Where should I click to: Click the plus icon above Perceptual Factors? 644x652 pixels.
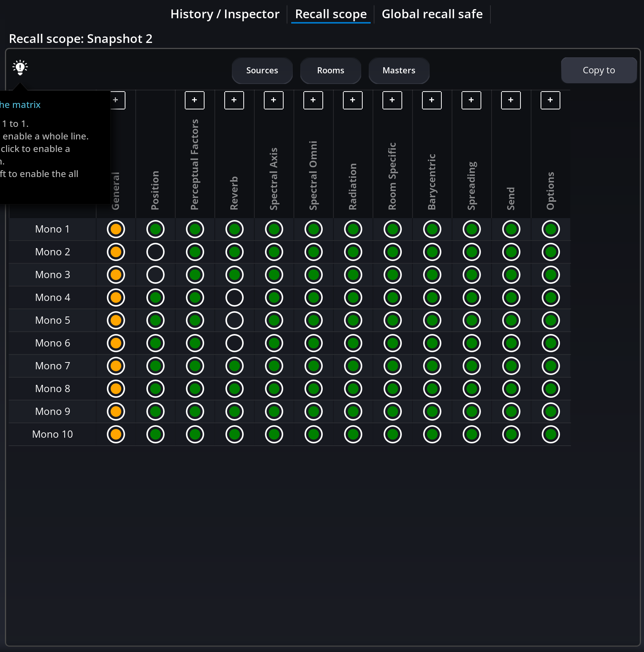tap(195, 100)
